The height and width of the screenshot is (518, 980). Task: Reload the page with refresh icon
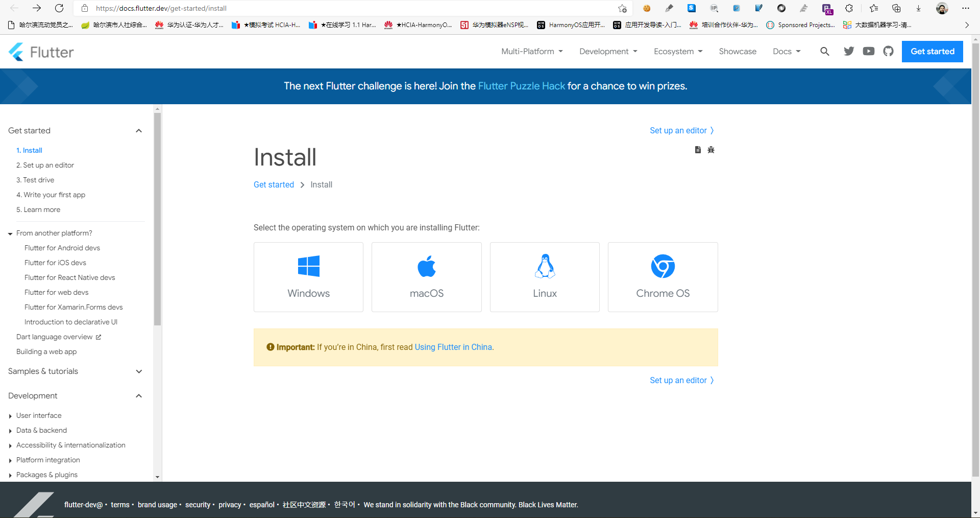[x=59, y=8]
